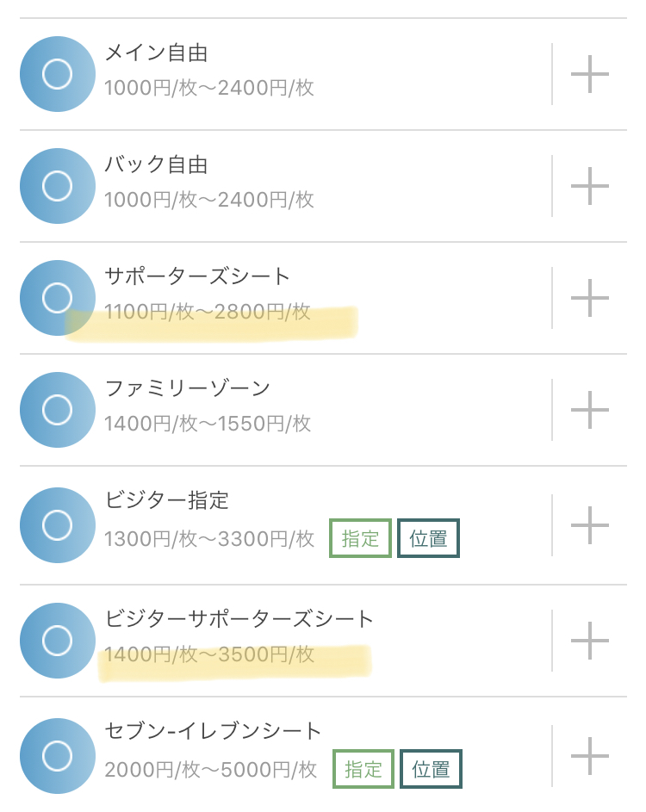Expand the バック自由 row plus sign
646x812 pixels.
(589, 186)
